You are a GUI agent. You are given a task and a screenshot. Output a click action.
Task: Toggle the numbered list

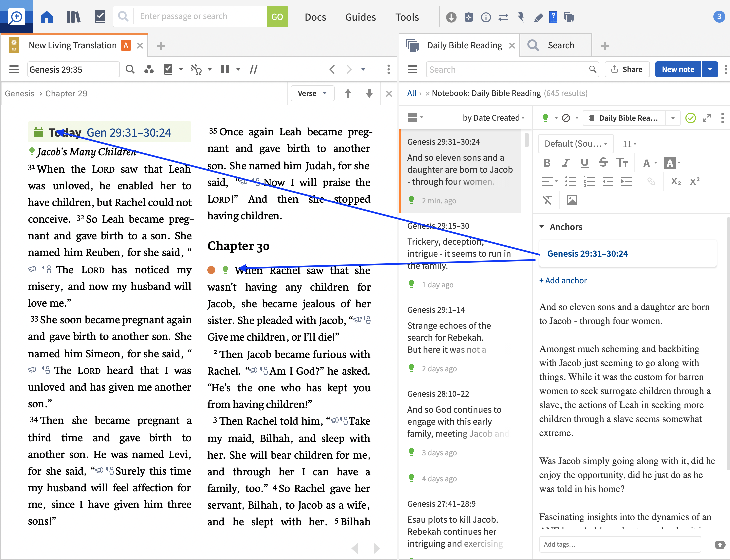(x=589, y=181)
